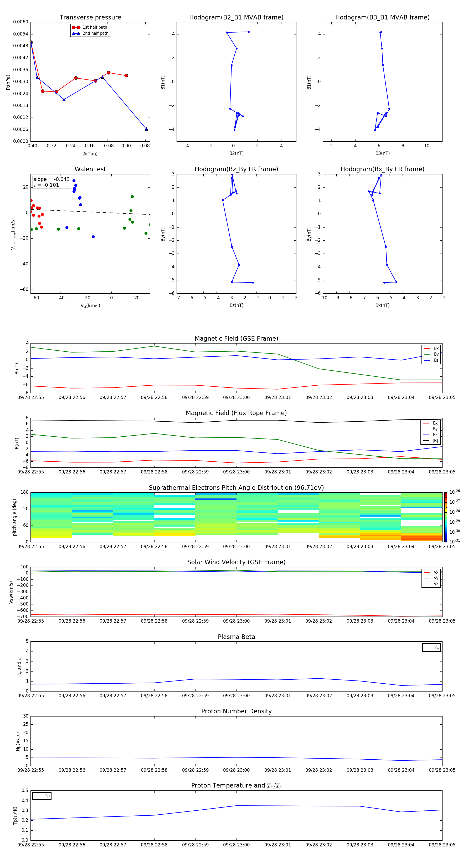Click the 'Transverse pressure' plot title
Screen dimensions: 473x868
(x=90, y=18)
